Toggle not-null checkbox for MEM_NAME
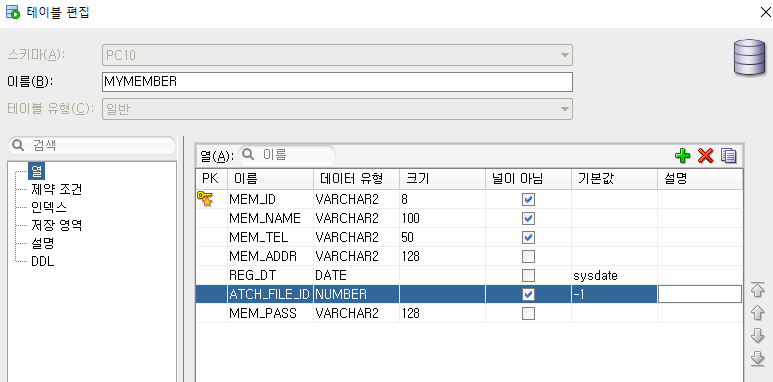Image resolution: width=773 pixels, height=382 pixels. tap(528, 218)
